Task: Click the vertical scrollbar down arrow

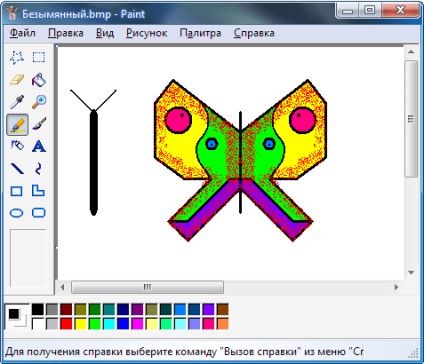Action: [x=411, y=273]
